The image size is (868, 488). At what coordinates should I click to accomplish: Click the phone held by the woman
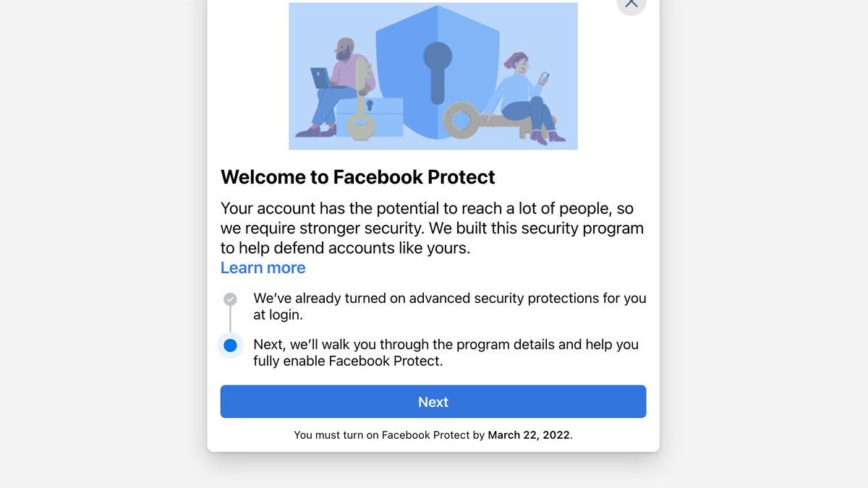[x=545, y=77]
